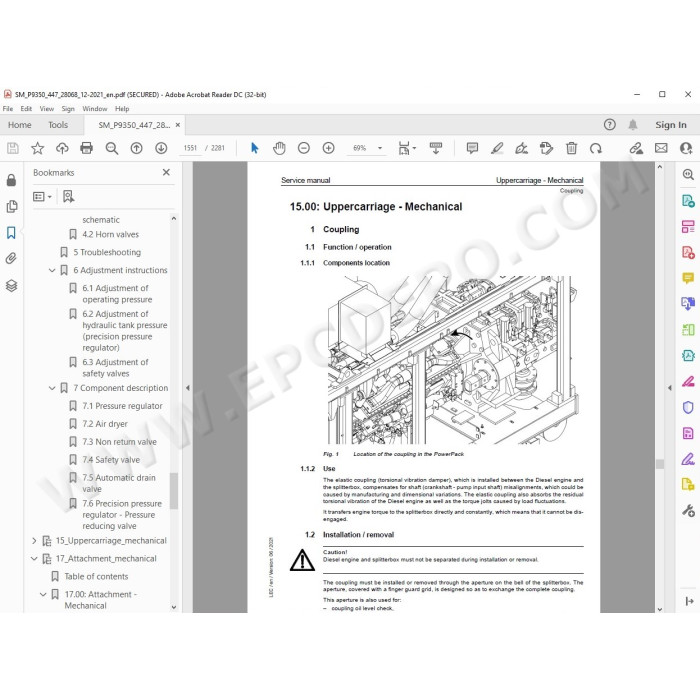Open the View menu
Viewport: 700px width, 700px height.
pyautogui.click(x=46, y=108)
